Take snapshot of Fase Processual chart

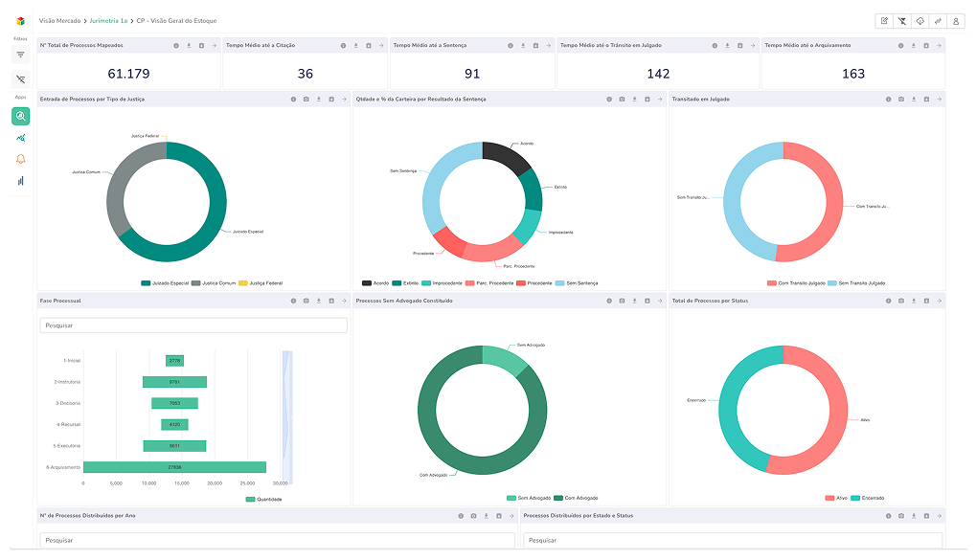(306, 301)
